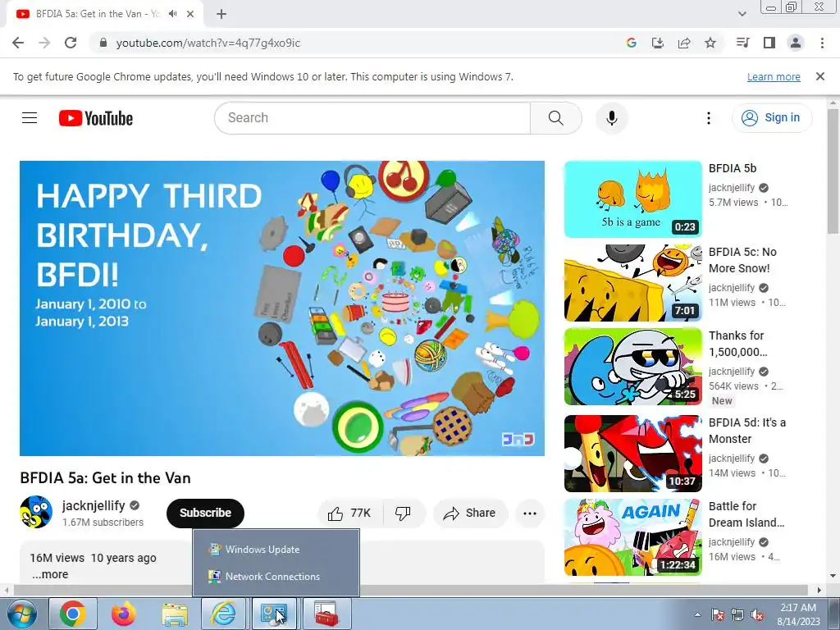Open the Learn more link
The image size is (840, 630).
[774, 76]
